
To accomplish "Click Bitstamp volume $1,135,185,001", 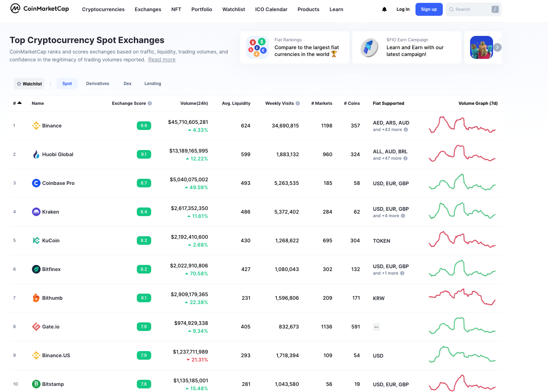I will 191,381.
